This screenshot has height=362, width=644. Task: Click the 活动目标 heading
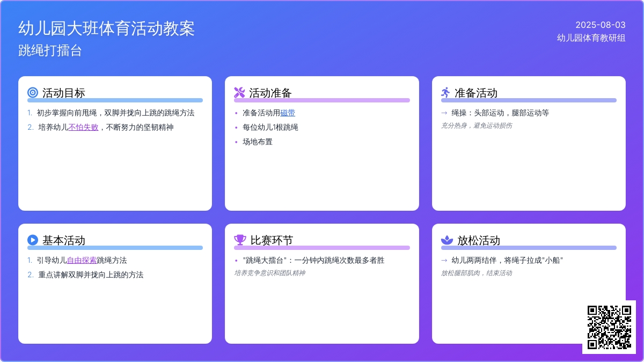point(64,93)
